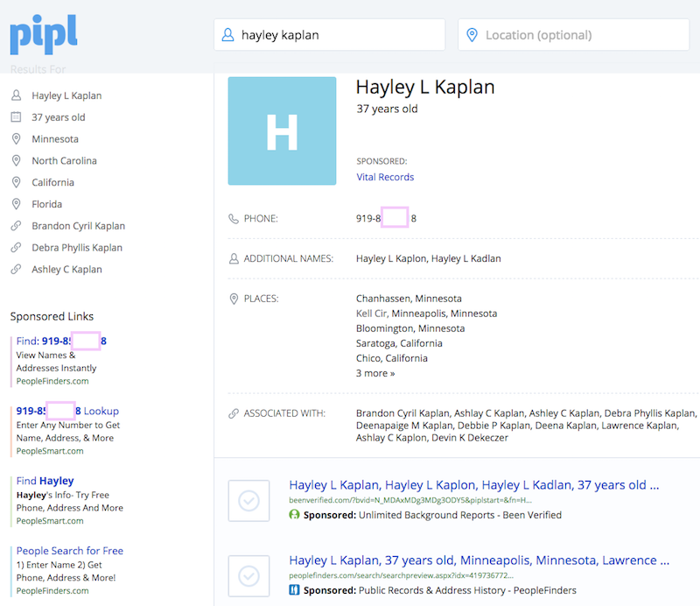This screenshot has width=700, height=606.
Task: Select Hayley L Kaplan in the sidebar
Action: pyautogui.click(x=66, y=95)
